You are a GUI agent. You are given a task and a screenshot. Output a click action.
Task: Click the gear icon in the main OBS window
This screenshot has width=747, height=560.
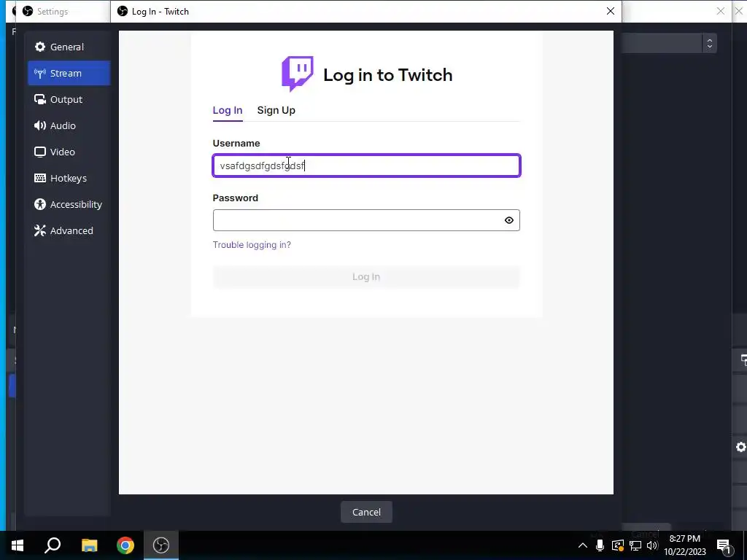pyautogui.click(x=741, y=447)
